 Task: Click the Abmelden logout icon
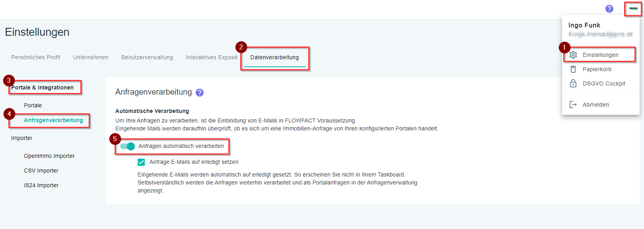pos(573,105)
